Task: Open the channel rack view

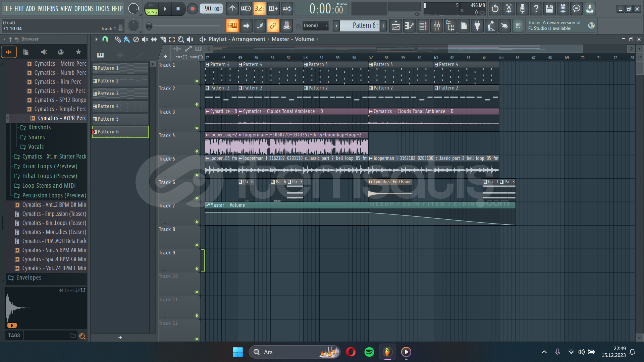Action: point(423,25)
